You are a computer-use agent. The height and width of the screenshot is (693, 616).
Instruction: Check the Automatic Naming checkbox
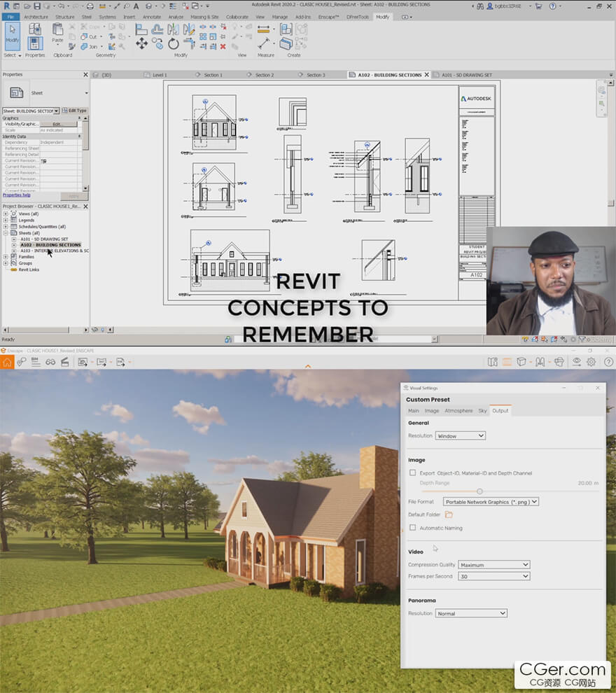(413, 528)
